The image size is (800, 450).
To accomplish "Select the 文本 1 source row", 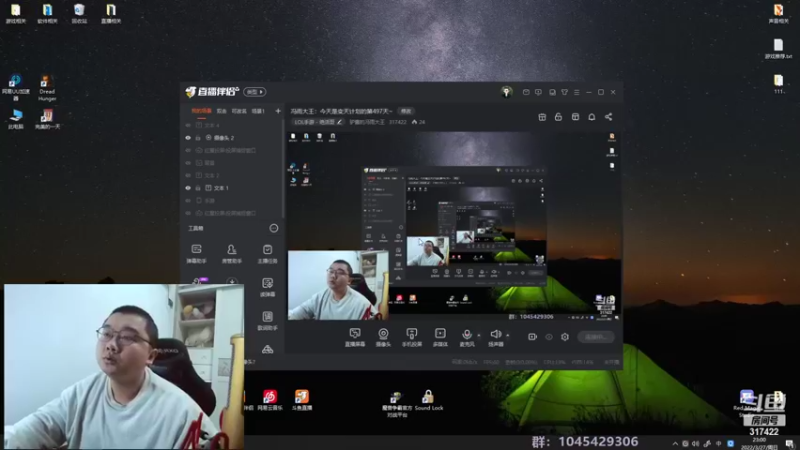I will pyautogui.click(x=232, y=188).
